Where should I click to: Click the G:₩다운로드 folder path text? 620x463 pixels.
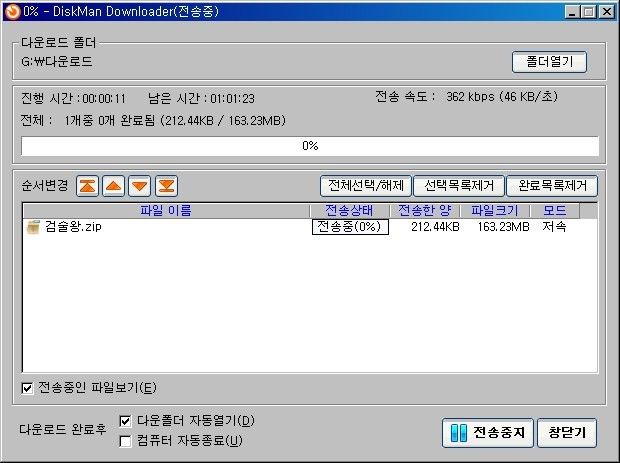(57, 62)
